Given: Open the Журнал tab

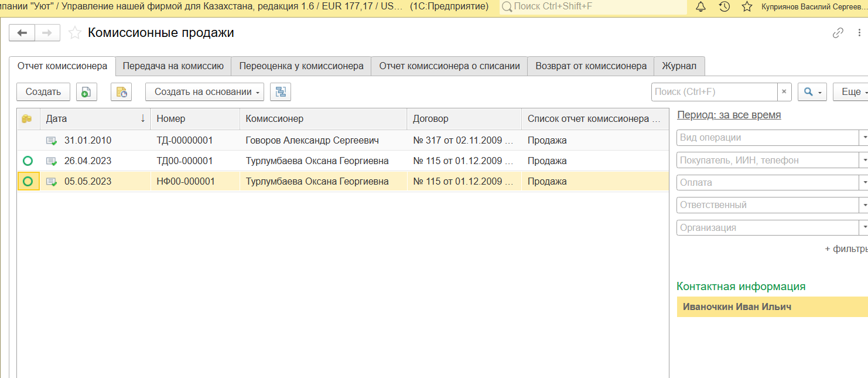Looking at the screenshot, I should pyautogui.click(x=679, y=66).
